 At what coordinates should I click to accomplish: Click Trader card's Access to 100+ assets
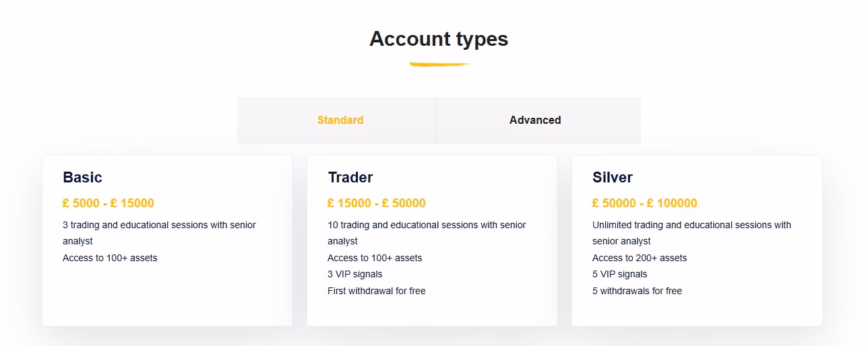pos(375,258)
